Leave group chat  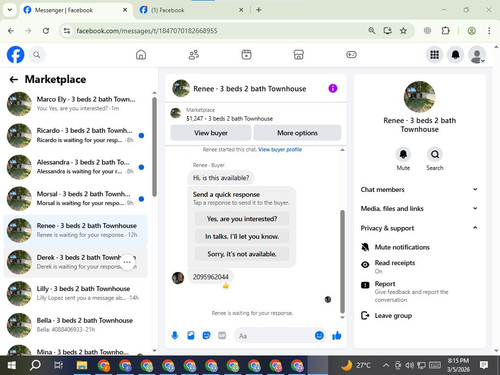coord(393,315)
